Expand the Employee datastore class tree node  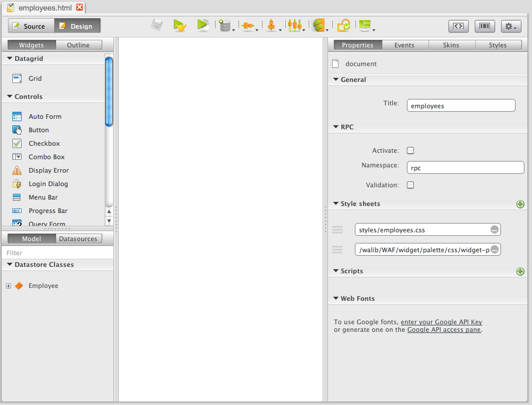pyautogui.click(x=8, y=286)
